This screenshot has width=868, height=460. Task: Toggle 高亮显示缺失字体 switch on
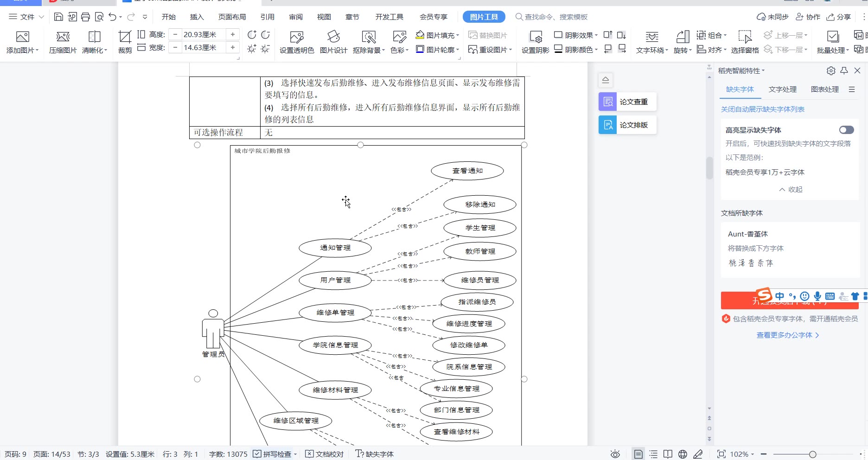point(846,130)
